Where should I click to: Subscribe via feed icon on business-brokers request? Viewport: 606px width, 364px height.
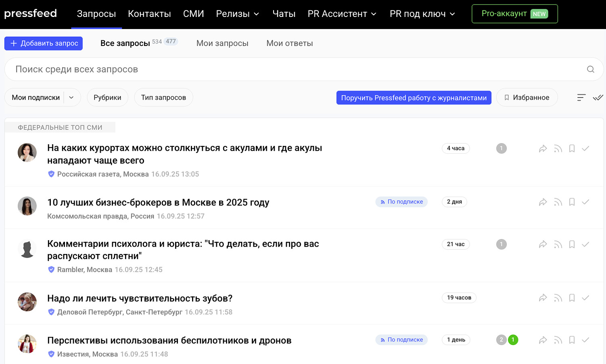tap(558, 202)
